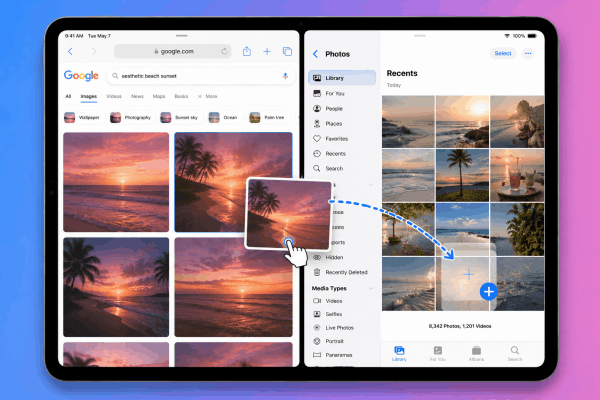Screen dimensions: 600x400
Task: Switch to Maps results tab
Action: pyautogui.click(x=159, y=96)
